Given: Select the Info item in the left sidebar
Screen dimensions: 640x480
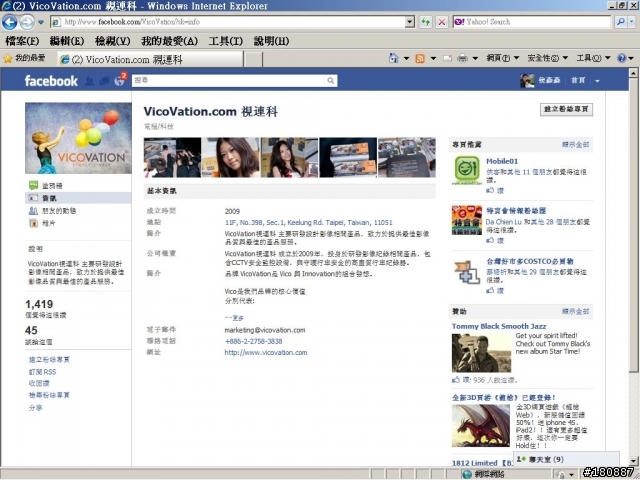Looking at the screenshot, I should point(78,198).
